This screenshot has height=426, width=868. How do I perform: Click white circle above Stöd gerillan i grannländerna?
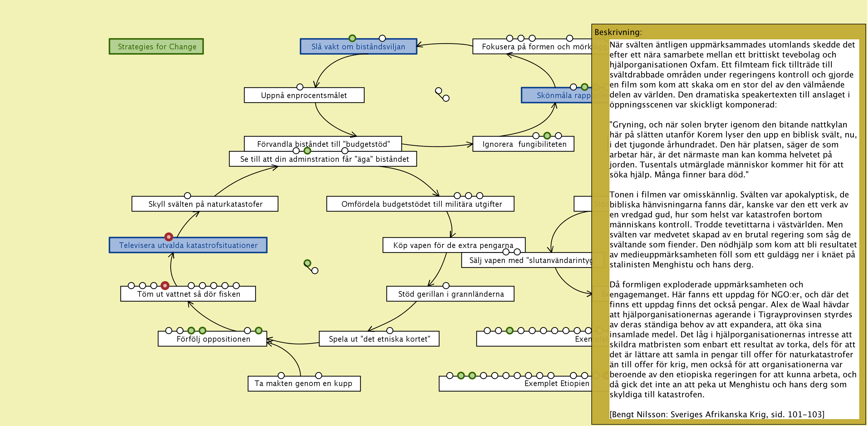[446, 286]
